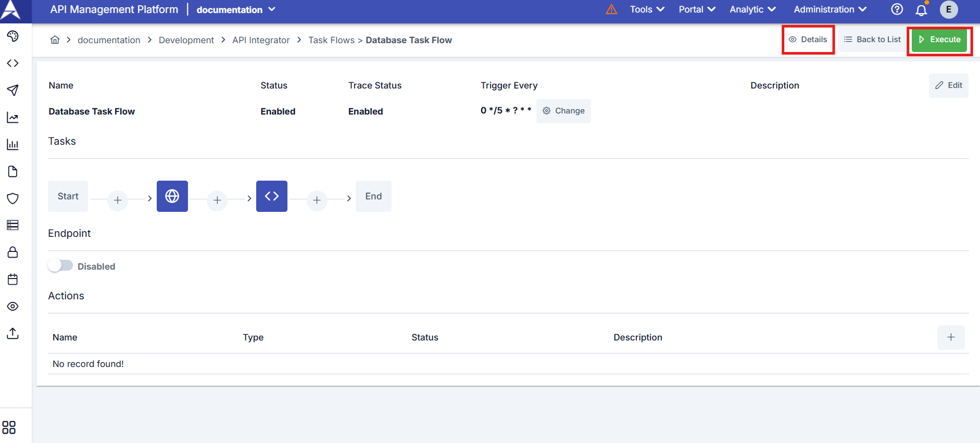This screenshot has height=443, width=980.
Task: Click the Start node
Action: coord(68,196)
